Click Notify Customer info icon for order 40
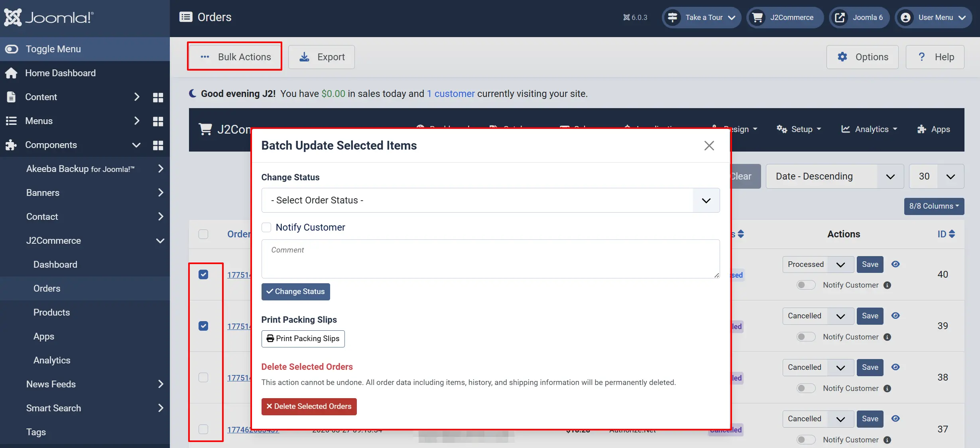The image size is (980, 448). click(x=888, y=285)
